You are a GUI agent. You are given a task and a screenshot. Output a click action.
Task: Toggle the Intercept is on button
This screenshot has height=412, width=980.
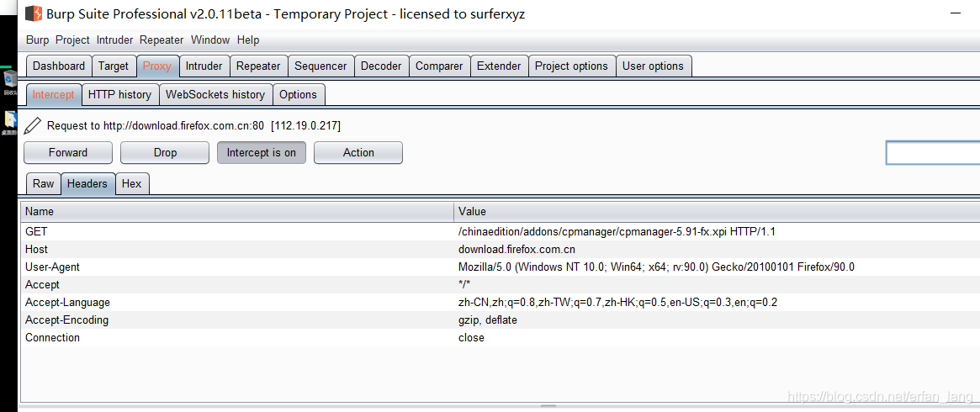262,153
